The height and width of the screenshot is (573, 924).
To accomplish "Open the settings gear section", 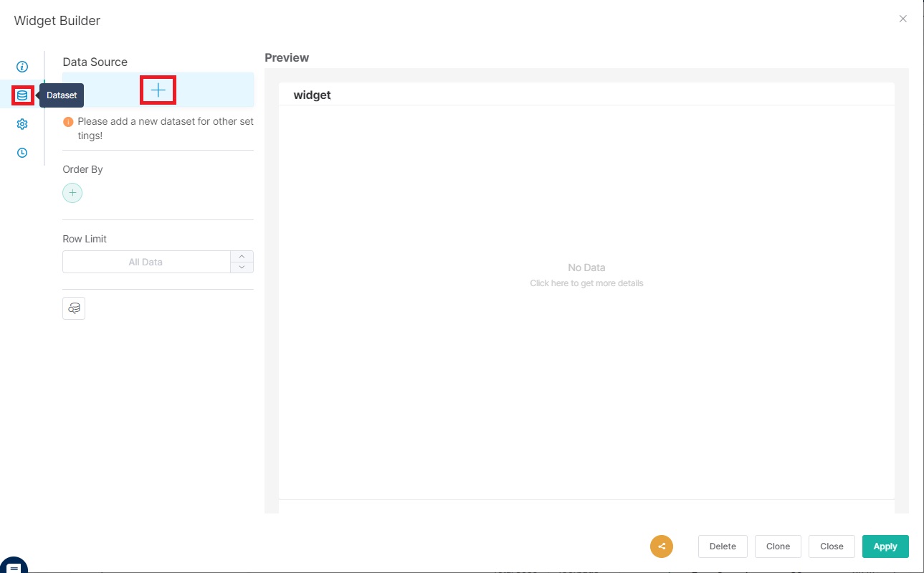I will [x=22, y=124].
